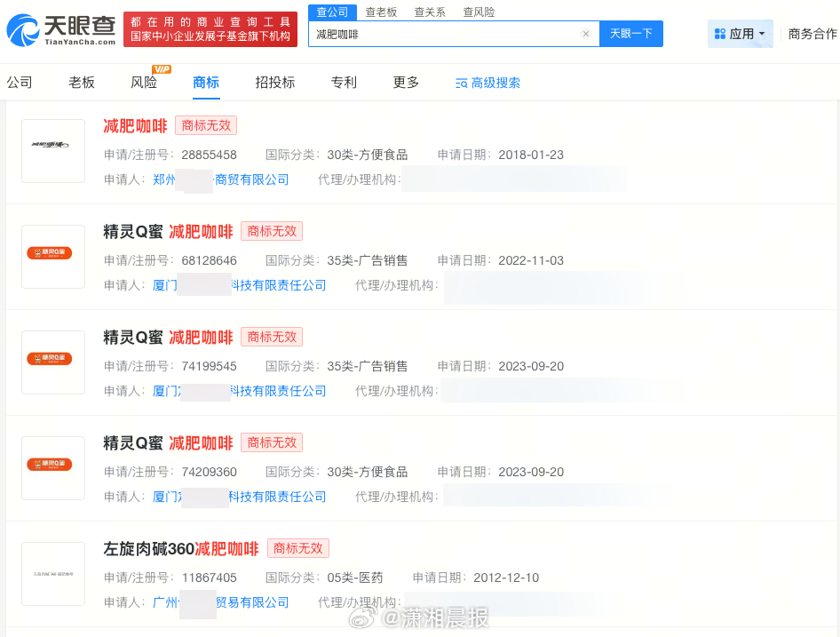Click 商标无效 badge on 左旋肉碱360 result
Image resolution: width=840 pixels, height=637 pixels.
click(297, 548)
